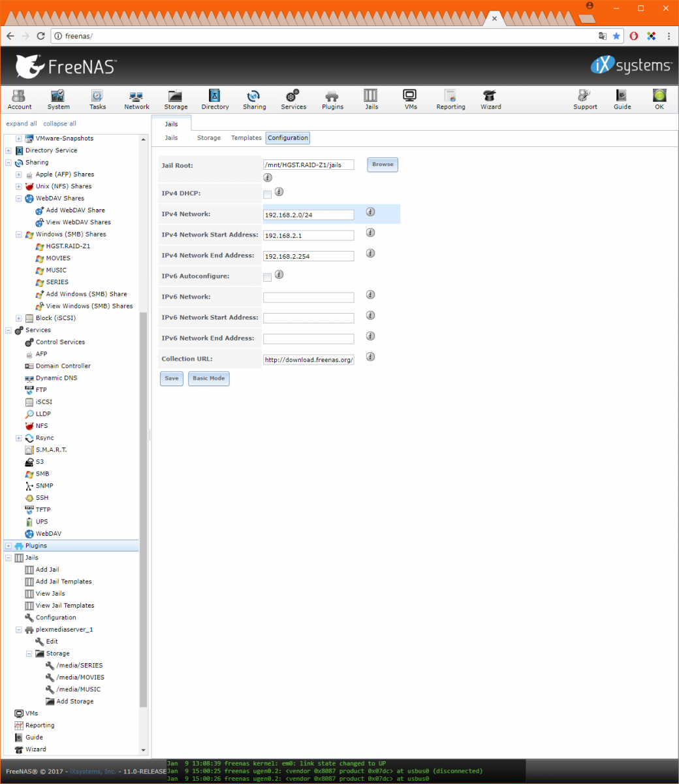Click the expand all link
Screen dimensions: 679x784
[x=22, y=123]
